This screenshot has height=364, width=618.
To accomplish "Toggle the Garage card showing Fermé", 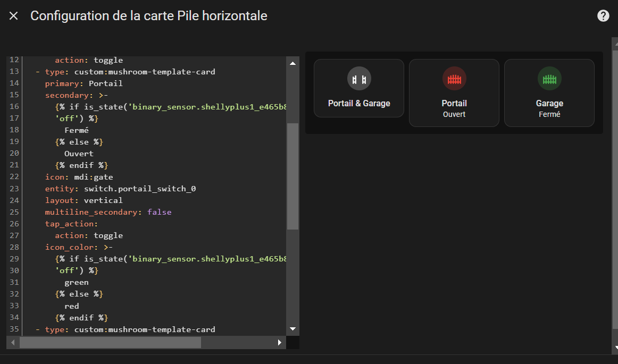I will [549, 93].
